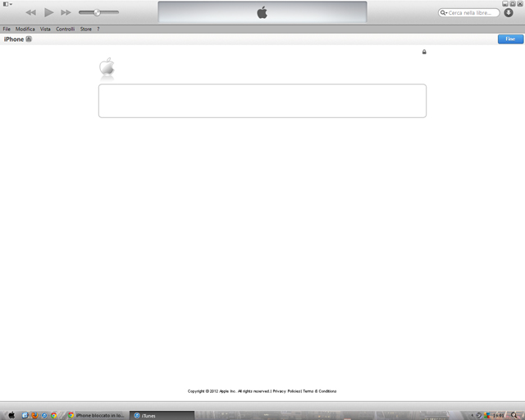Click the volume slider knob
Viewport: 525px width, 420px height.
pyautogui.click(x=97, y=12)
